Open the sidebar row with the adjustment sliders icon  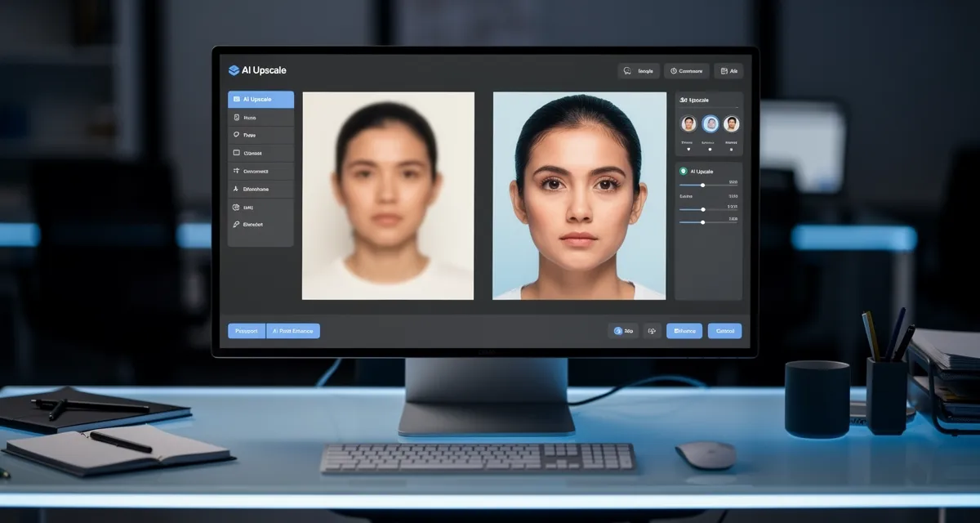[x=261, y=172]
